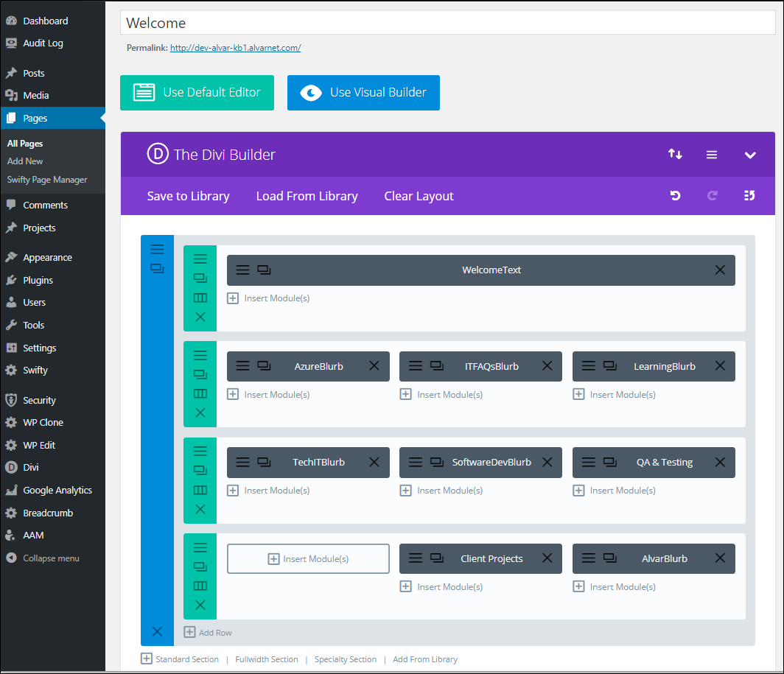Add a Fullwidth Section

267,659
